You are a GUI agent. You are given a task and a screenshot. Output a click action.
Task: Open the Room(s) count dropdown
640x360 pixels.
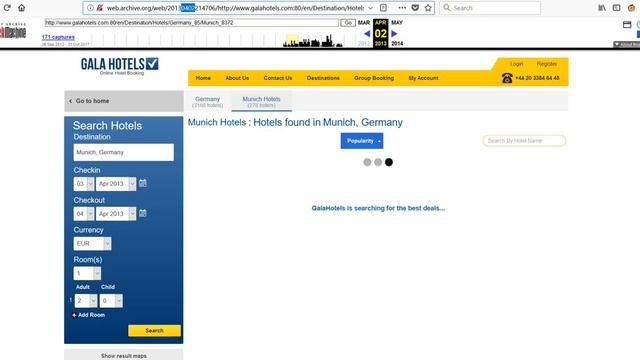point(87,273)
